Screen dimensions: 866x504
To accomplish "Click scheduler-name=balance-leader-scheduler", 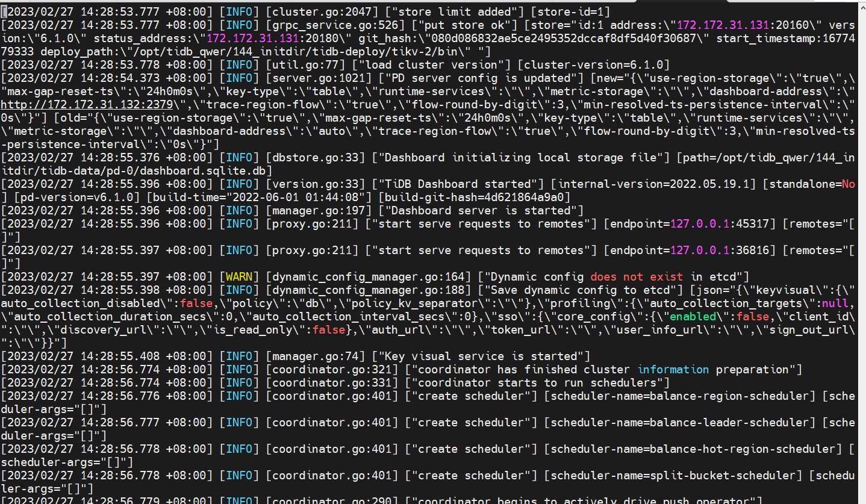I will (x=678, y=423).
